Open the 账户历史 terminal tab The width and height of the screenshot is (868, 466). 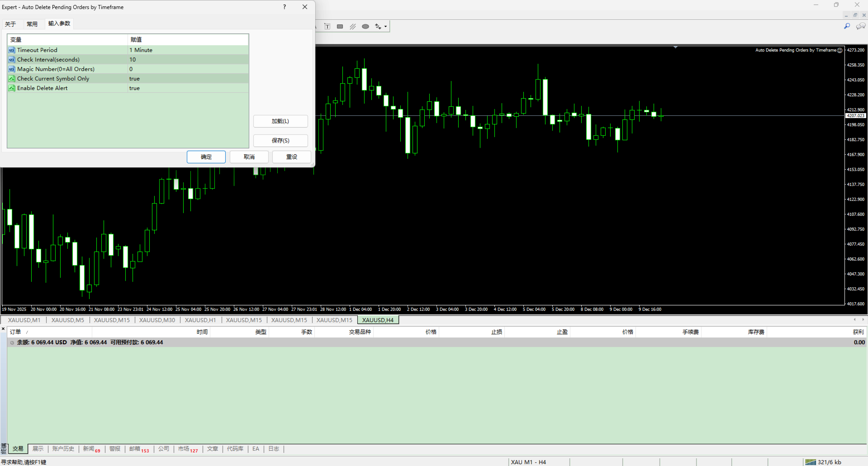tap(63, 449)
